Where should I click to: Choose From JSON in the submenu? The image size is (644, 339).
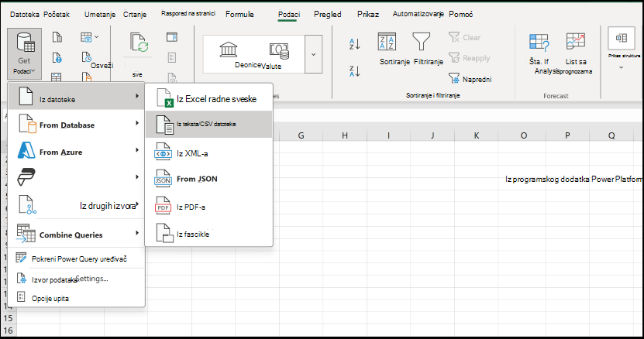coord(209,179)
